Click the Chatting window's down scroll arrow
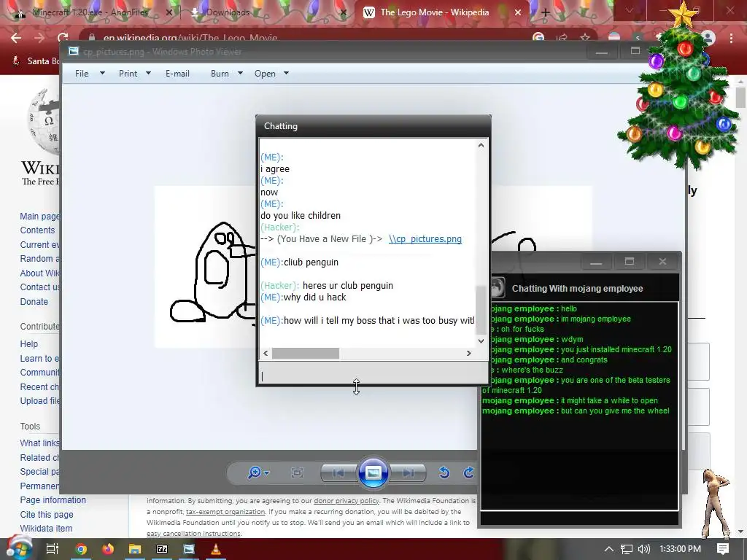 click(x=481, y=341)
